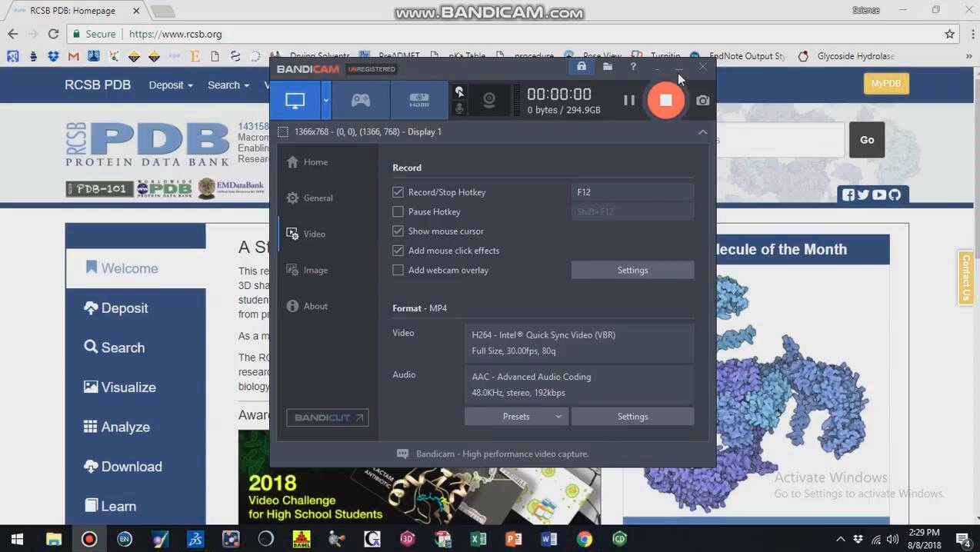Open Deposit menu in RCSB top navigation
This screenshot has width=980, height=552.
tap(171, 85)
